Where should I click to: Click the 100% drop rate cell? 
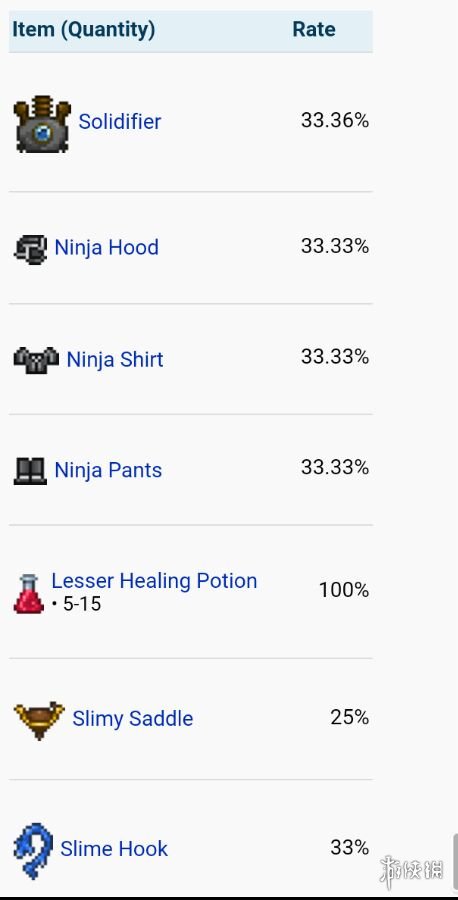click(x=344, y=590)
